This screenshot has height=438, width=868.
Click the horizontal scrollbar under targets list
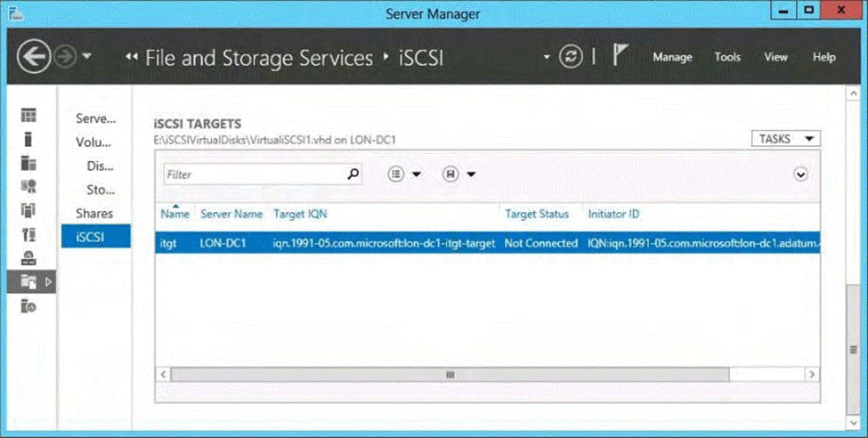pyautogui.click(x=450, y=375)
